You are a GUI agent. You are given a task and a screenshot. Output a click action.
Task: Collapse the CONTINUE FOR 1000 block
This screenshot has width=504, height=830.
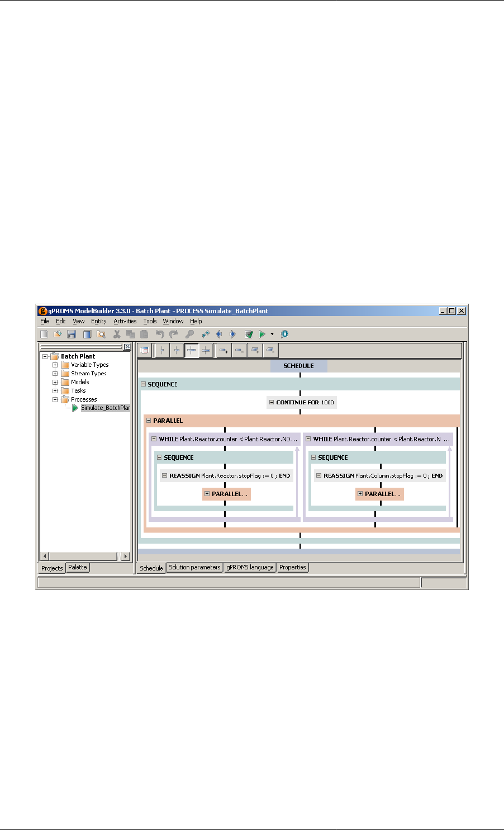(x=272, y=402)
